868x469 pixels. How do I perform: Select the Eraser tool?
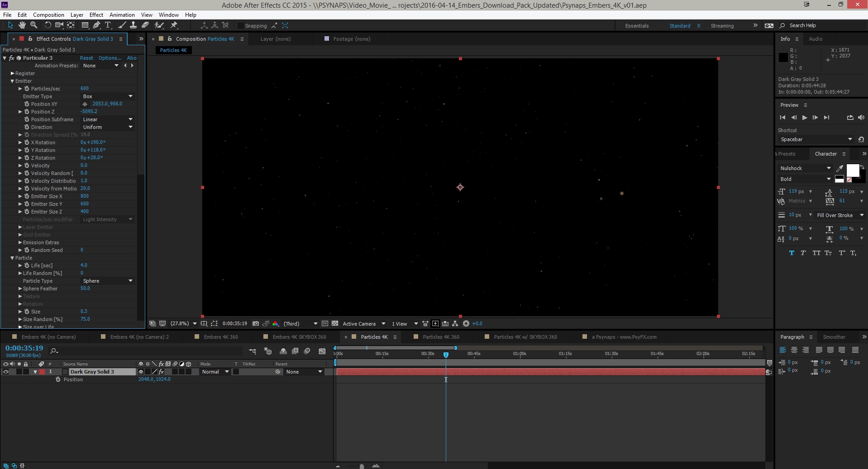[145, 25]
